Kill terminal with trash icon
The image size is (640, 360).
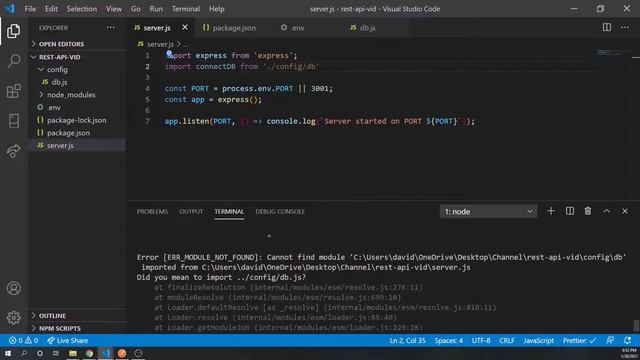click(588, 211)
